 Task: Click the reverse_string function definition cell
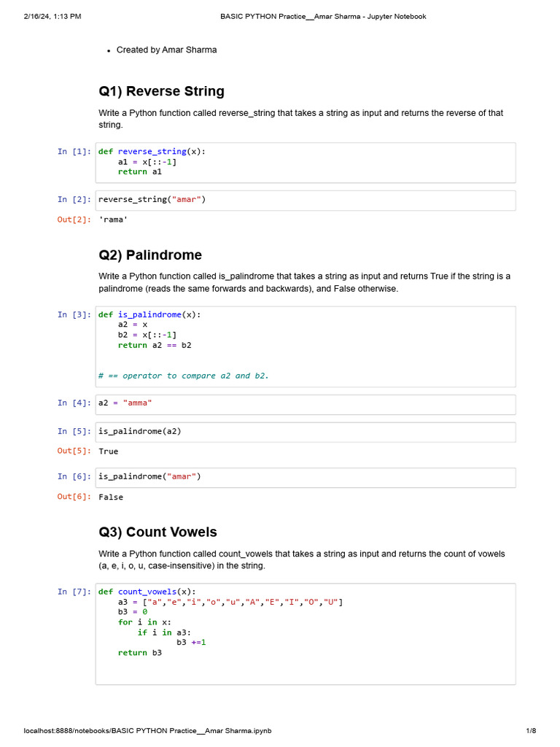click(305, 162)
